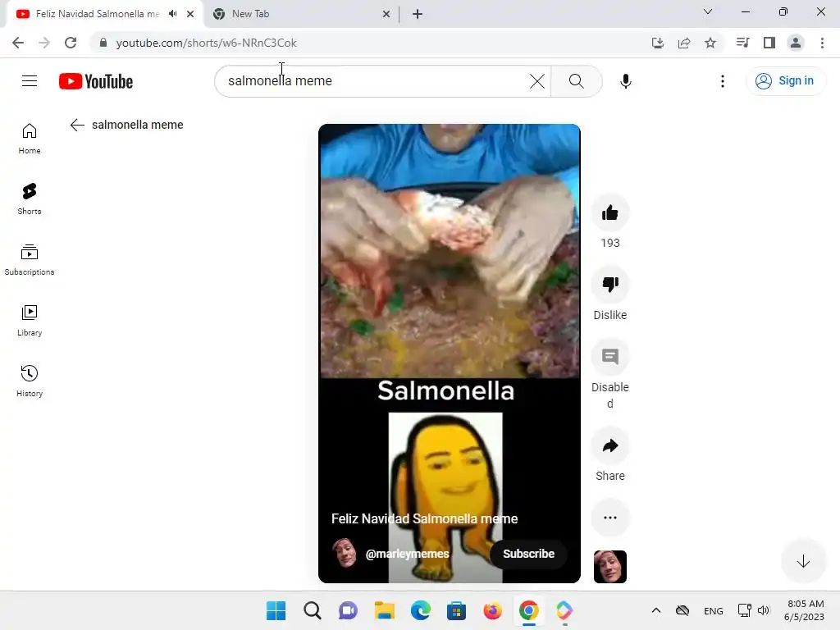
Task: Open the YouTube hamburger guide menu
Action: (x=30, y=81)
